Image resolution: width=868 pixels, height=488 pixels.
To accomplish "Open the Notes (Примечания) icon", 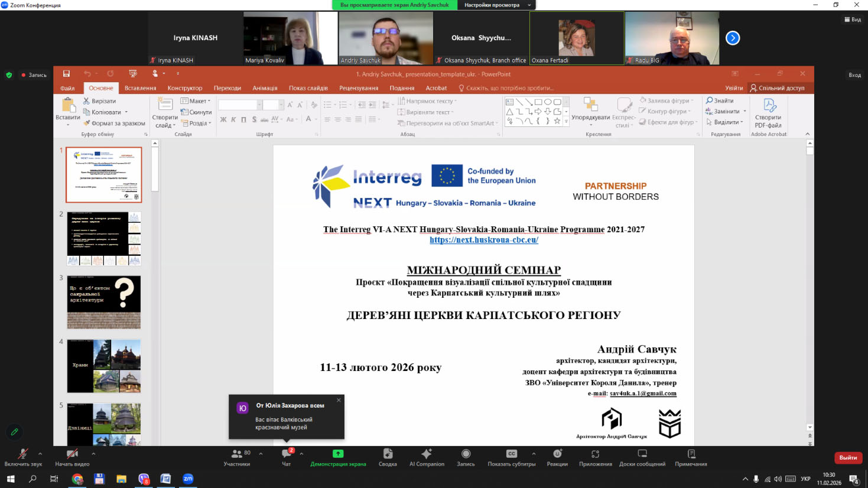I will (x=691, y=456).
